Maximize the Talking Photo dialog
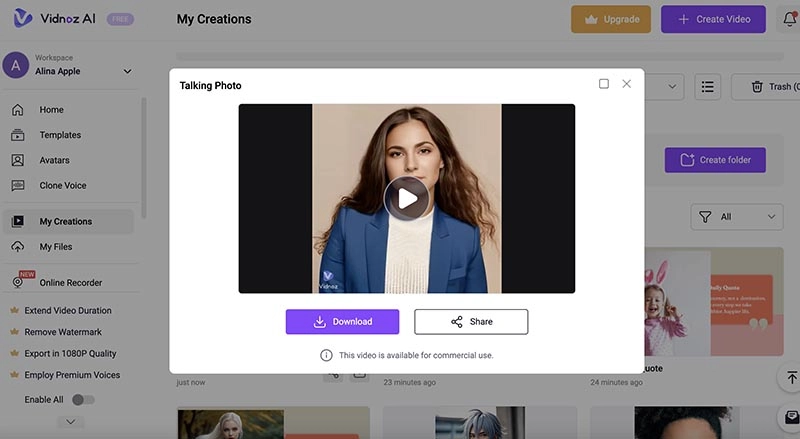Screen dimensions: 800x439 [604, 84]
